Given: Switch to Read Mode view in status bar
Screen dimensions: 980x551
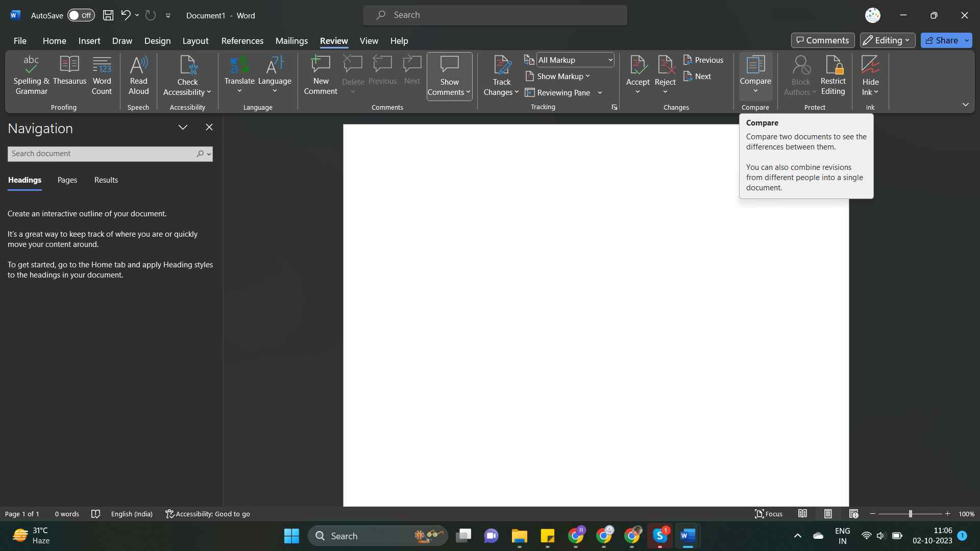Looking at the screenshot, I should [802, 514].
